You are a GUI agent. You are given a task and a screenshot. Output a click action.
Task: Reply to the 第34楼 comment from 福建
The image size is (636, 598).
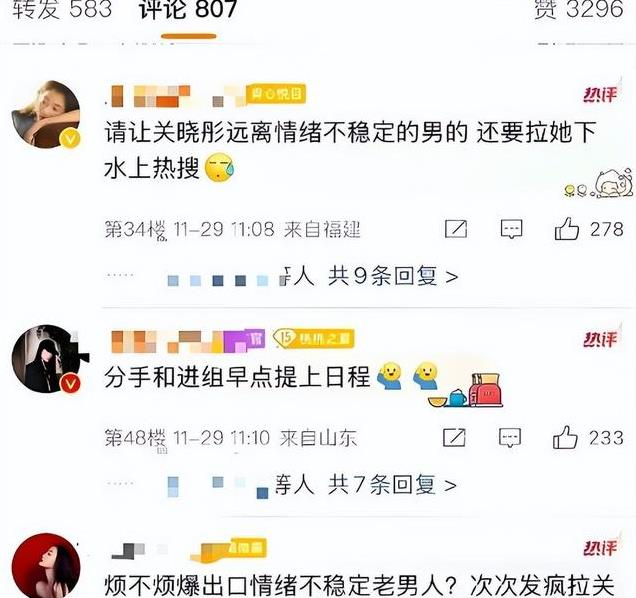[x=511, y=230]
